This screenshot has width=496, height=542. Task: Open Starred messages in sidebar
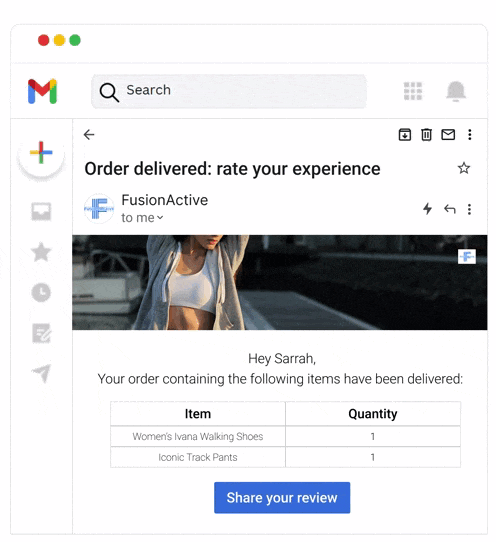click(41, 252)
